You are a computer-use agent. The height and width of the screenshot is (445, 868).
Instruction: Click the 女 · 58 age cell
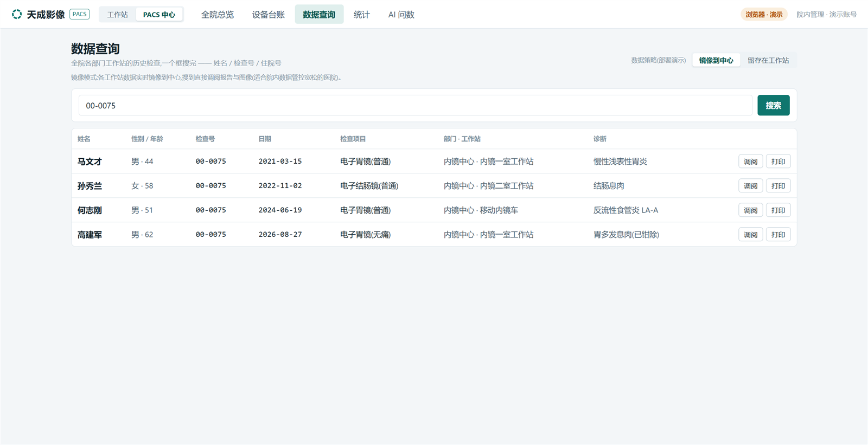pos(142,186)
